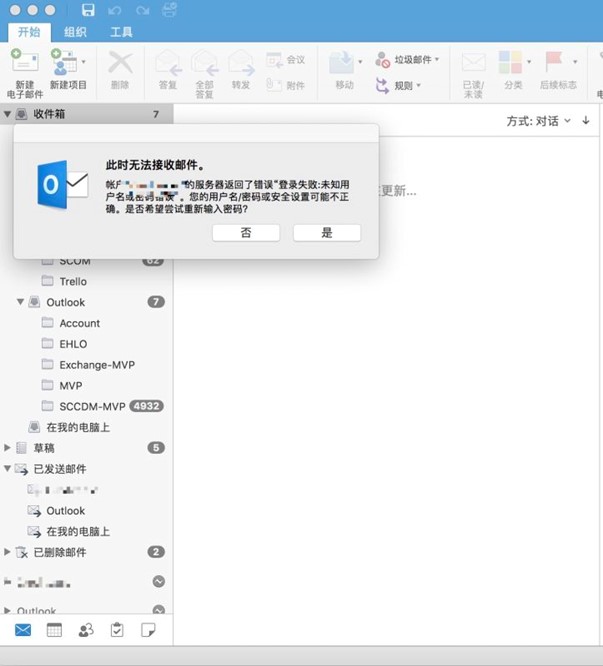Viewport: 603px width, 666px height.
Task: Switch to People view in the bottom bar
Action: [x=86, y=630]
